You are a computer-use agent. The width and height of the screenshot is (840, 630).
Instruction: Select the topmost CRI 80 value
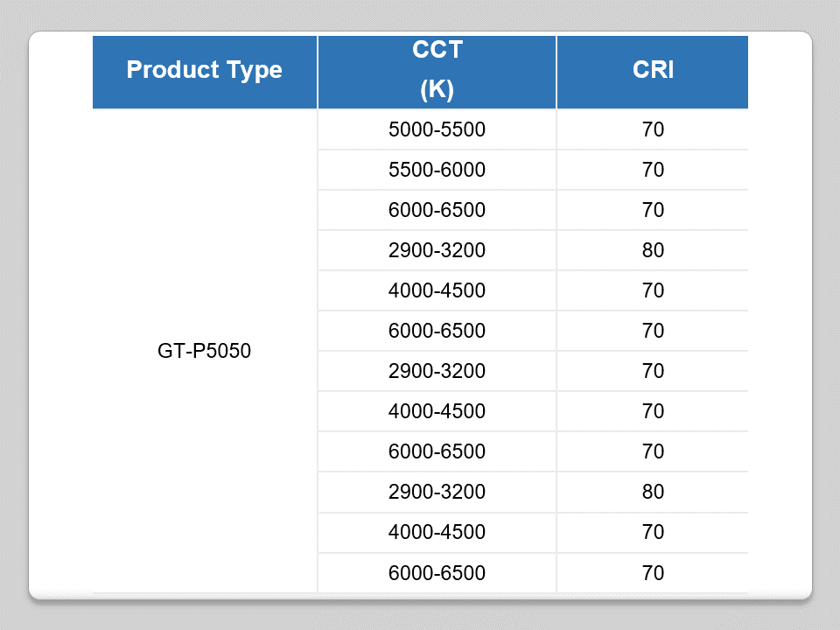pos(653,250)
